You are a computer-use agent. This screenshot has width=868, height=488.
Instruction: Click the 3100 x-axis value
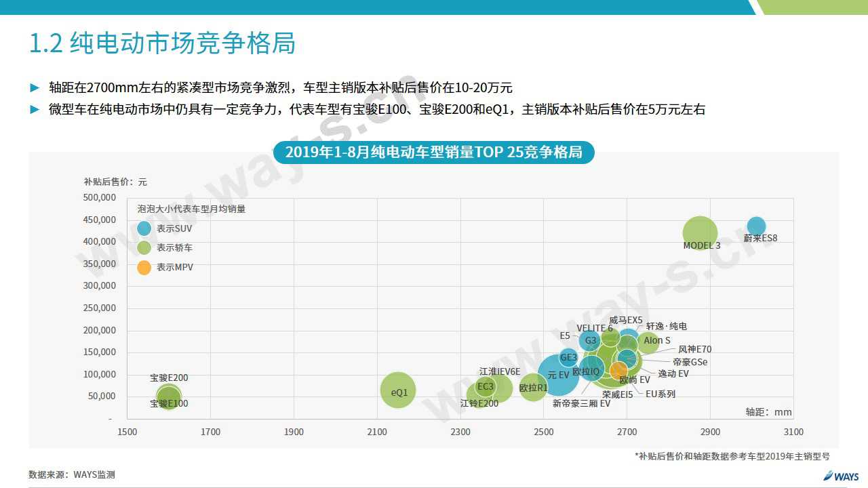793,432
